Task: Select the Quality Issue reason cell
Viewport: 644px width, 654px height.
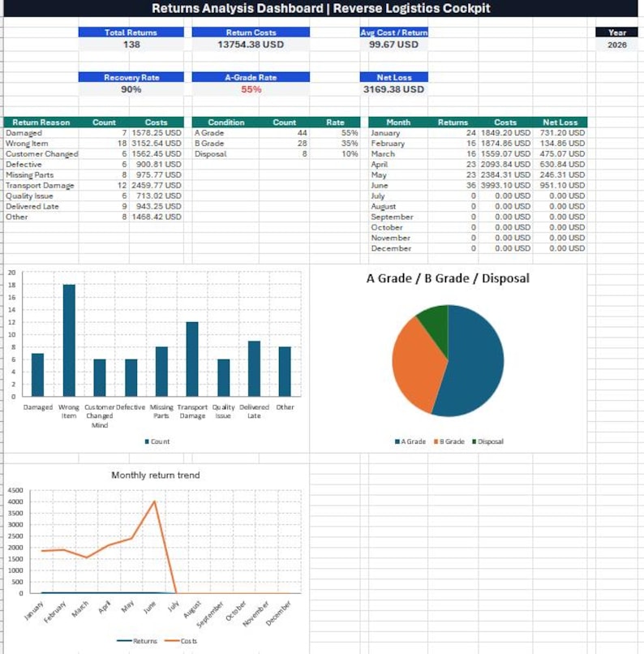Action: click(41, 196)
